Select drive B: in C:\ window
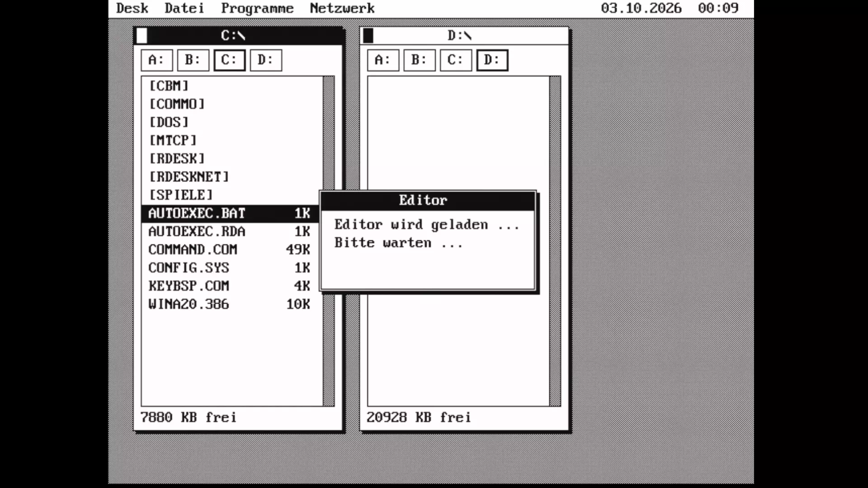Screen dimensions: 868x488 [193, 60]
